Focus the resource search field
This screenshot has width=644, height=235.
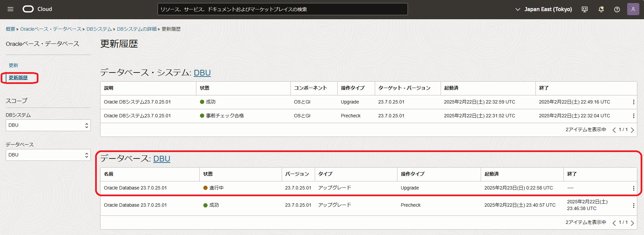[x=282, y=9]
